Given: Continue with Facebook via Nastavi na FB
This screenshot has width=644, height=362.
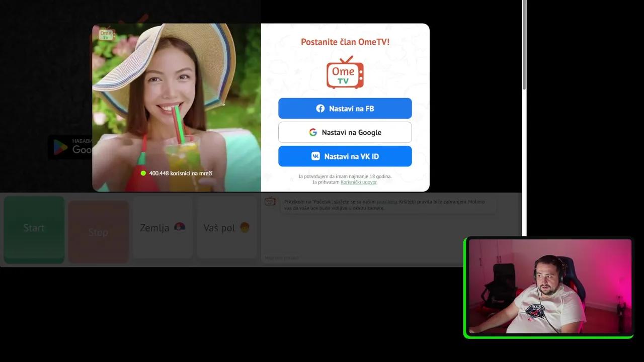Looking at the screenshot, I should [x=345, y=109].
